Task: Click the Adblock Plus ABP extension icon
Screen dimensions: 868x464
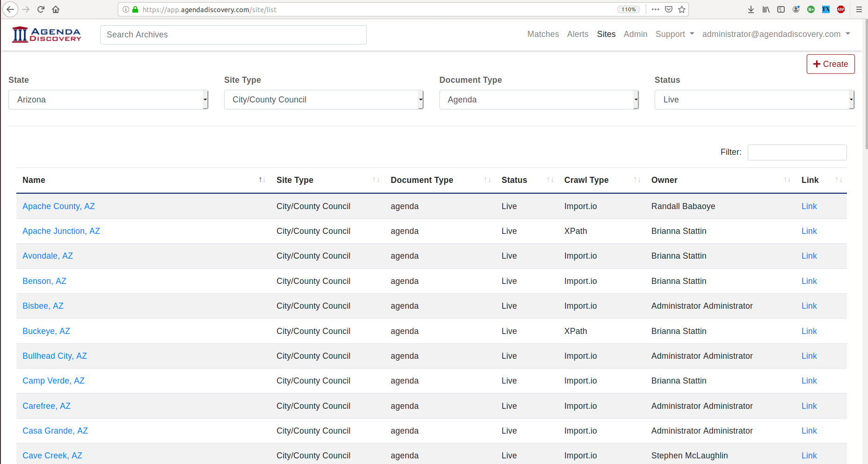Action: click(x=841, y=9)
